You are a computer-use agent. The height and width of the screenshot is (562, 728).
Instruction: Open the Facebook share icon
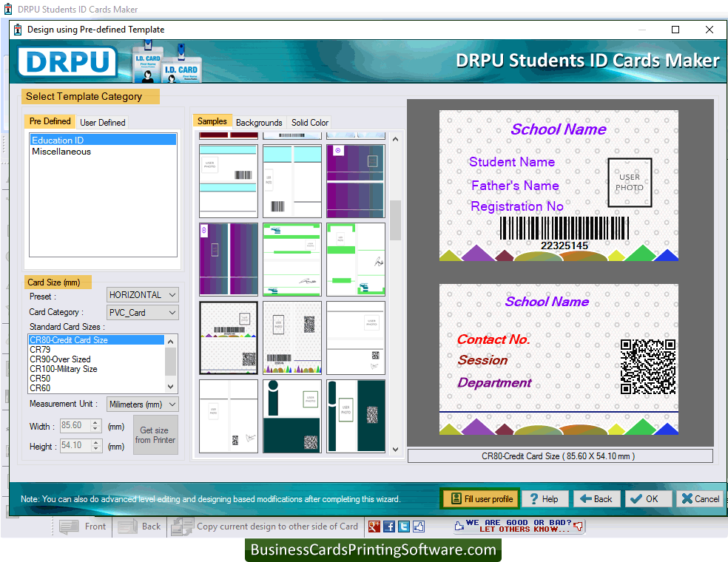click(x=389, y=527)
